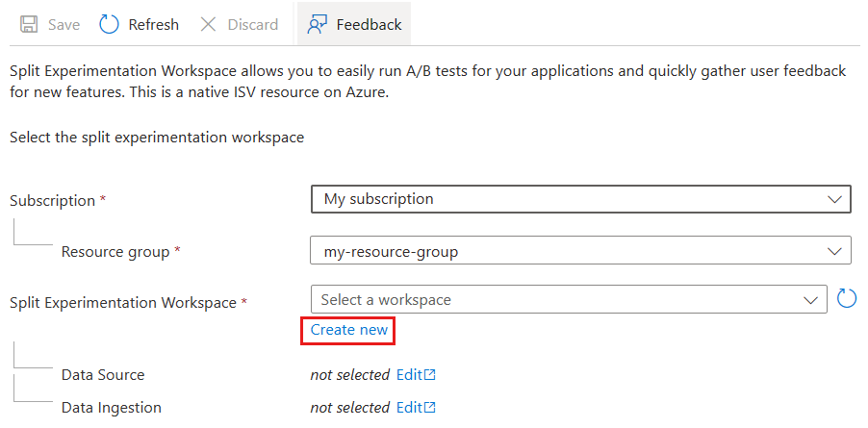The width and height of the screenshot is (868, 428).
Task: Click external link icon beside Data Ingestion Edit
Action: (x=430, y=408)
